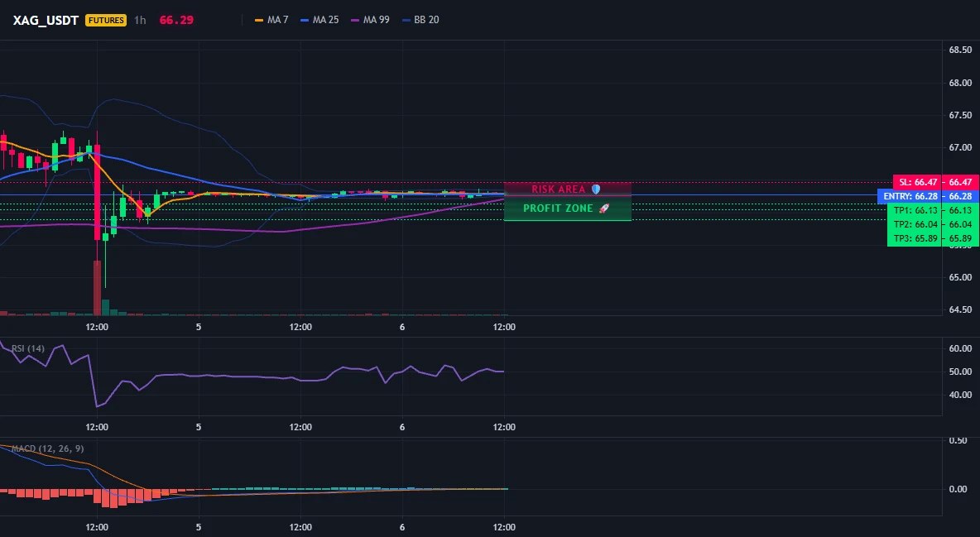Click the rocket icon in PROFIT ZONE
This screenshot has height=537, width=980.
pos(603,209)
